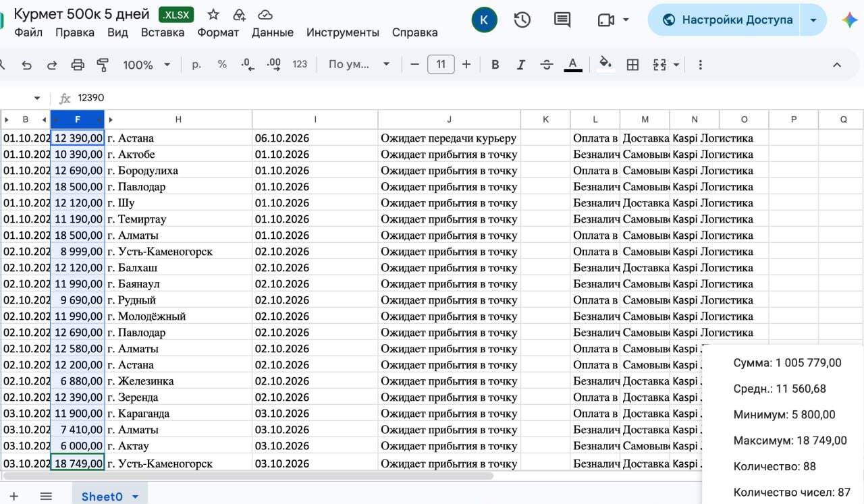
Task: Expand the merge cells dropdown arrow
Action: tap(676, 65)
